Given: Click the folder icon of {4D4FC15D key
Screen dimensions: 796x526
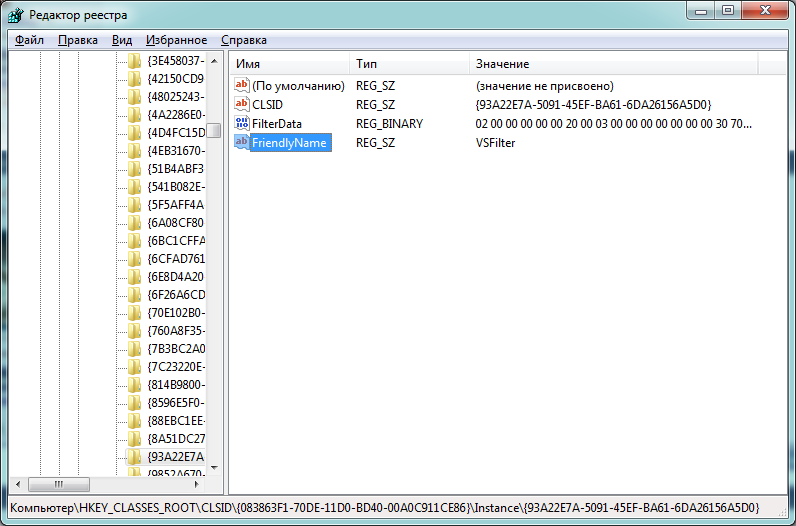Looking at the screenshot, I should coord(134,133).
